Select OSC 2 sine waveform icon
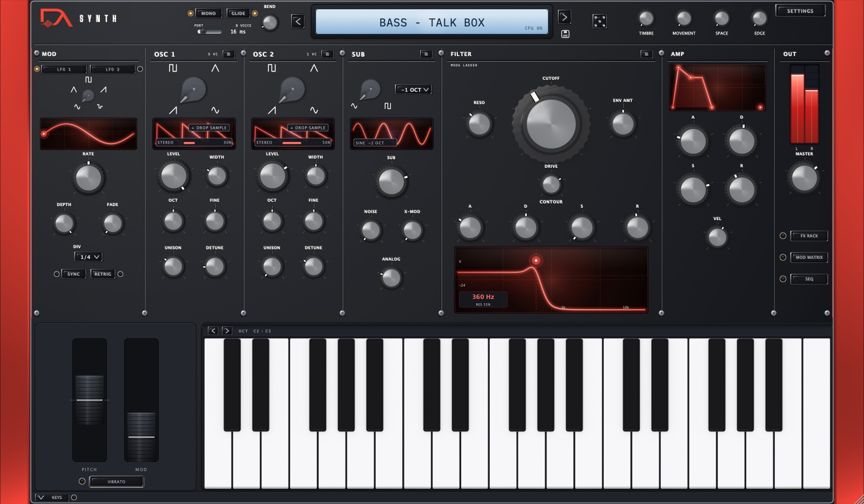This screenshot has height=504, width=864. pyautogui.click(x=314, y=110)
